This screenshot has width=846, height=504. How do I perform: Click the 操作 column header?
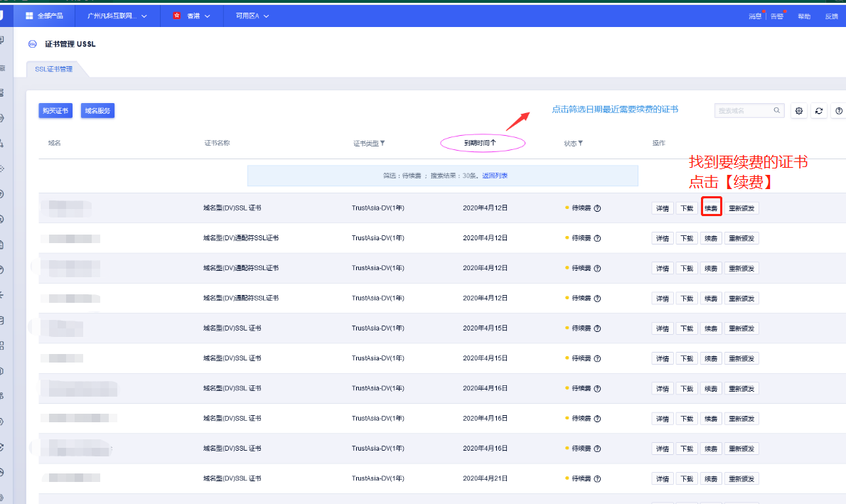[659, 143]
